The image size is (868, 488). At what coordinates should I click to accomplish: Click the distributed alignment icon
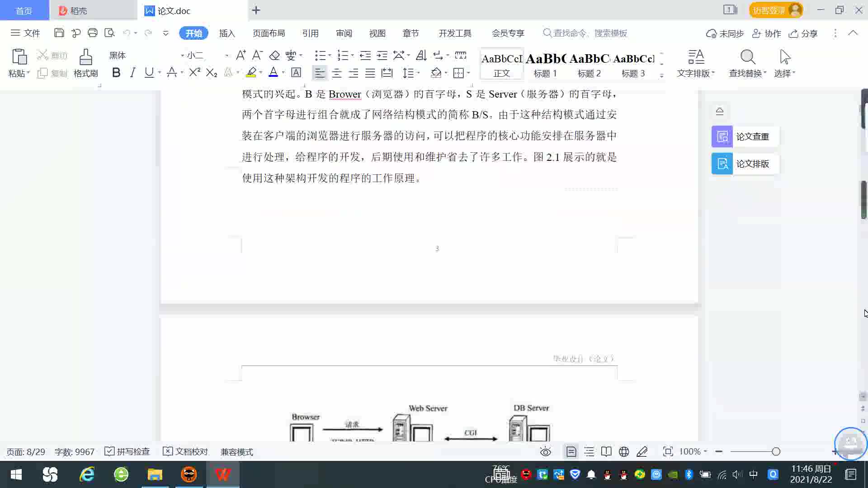tap(387, 72)
